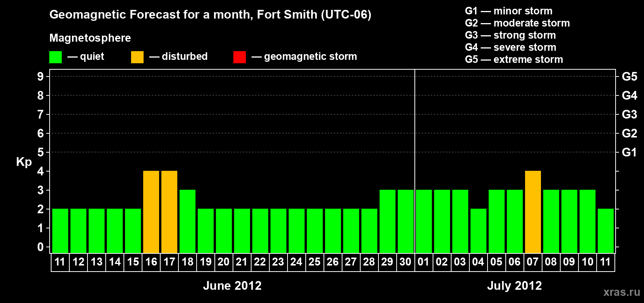Click the June 16 orange bar
This screenshot has width=644, height=303.
151,212
